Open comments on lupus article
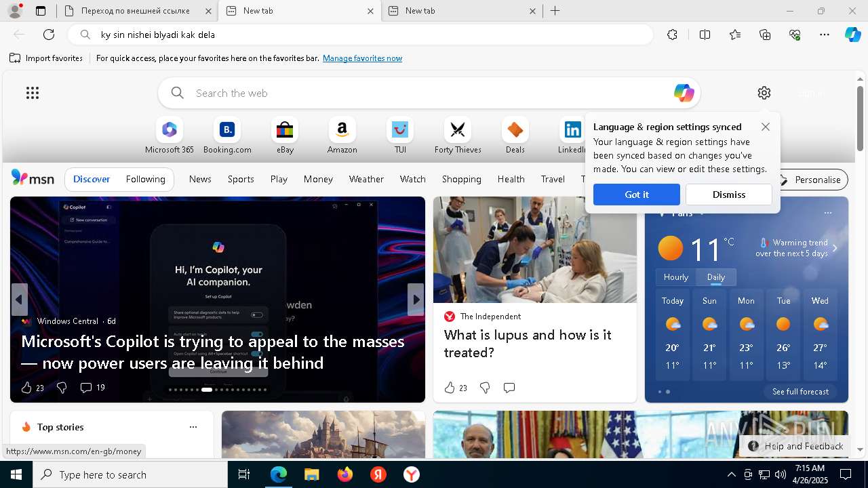 click(x=509, y=388)
